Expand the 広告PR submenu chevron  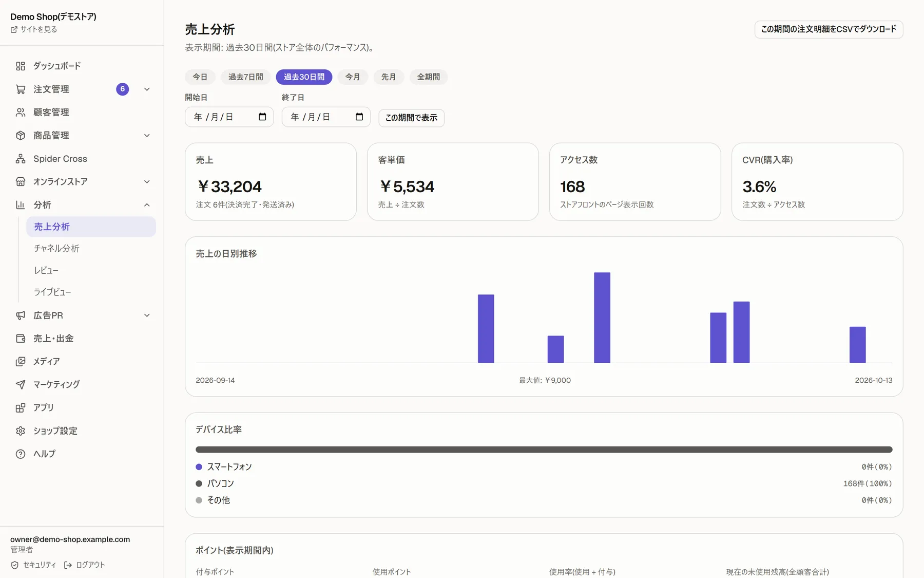(x=147, y=315)
